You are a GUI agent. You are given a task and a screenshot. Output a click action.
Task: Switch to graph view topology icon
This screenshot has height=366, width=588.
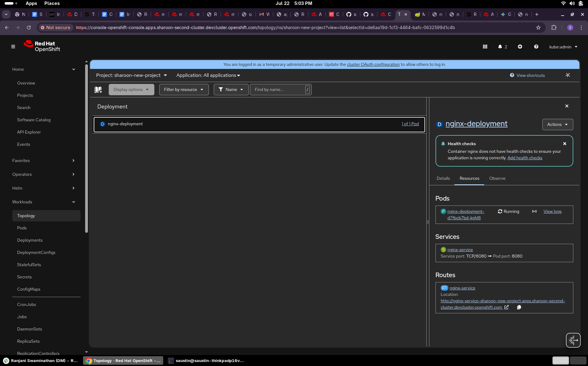(568, 75)
